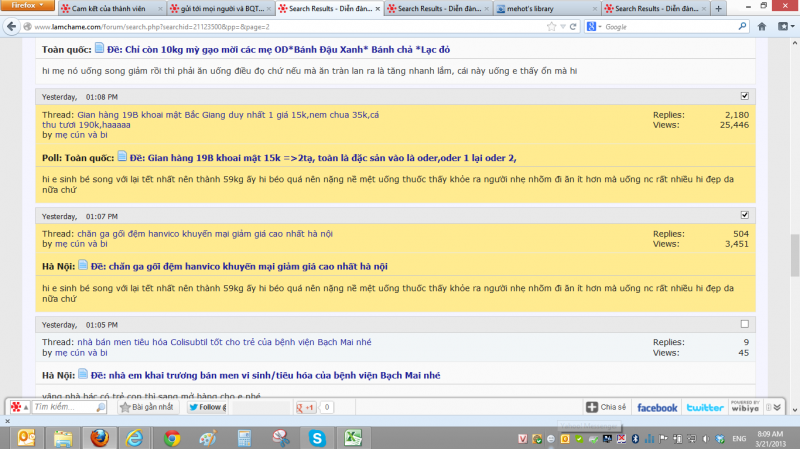
Task: Click the Chia sẻ share button
Action: point(606,408)
